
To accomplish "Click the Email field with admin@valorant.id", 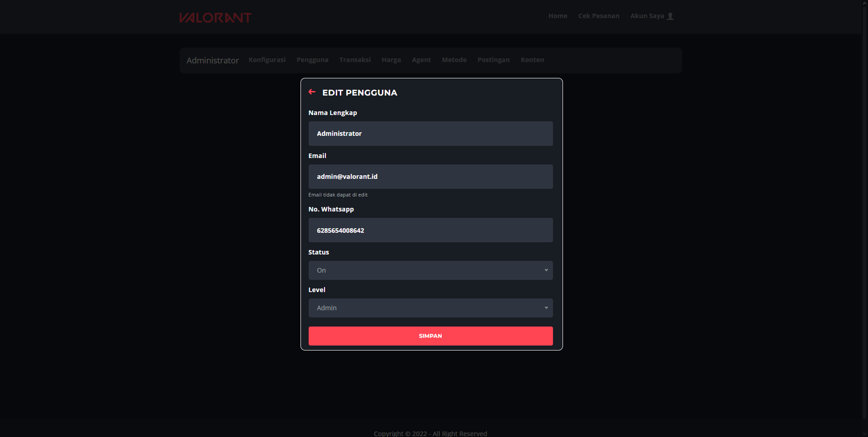I will [x=430, y=177].
